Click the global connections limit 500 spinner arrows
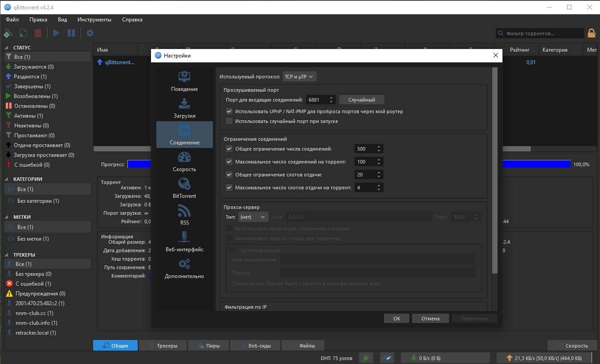 point(379,149)
